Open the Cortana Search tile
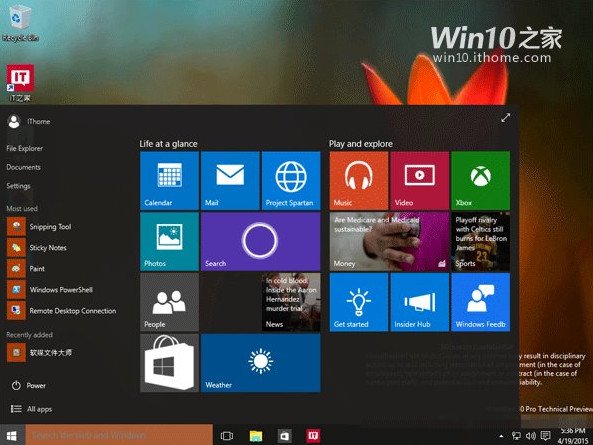Viewport: 593px width, 445px height. (x=261, y=242)
